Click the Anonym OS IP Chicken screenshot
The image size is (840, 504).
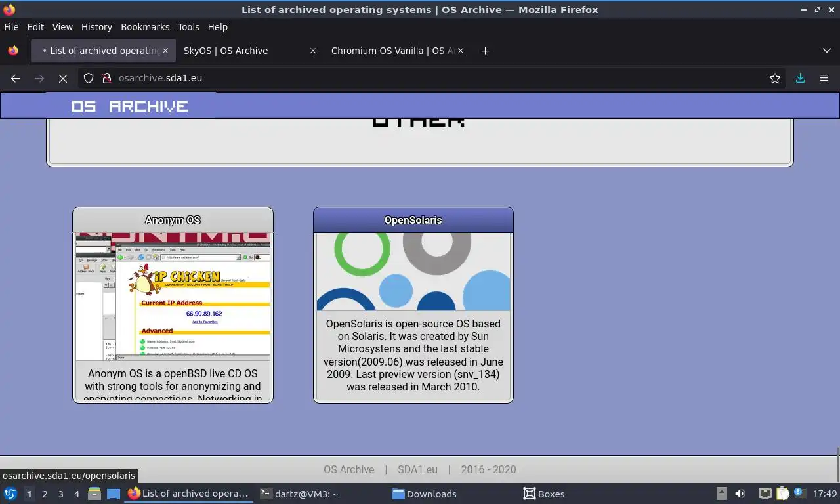pos(173,296)
